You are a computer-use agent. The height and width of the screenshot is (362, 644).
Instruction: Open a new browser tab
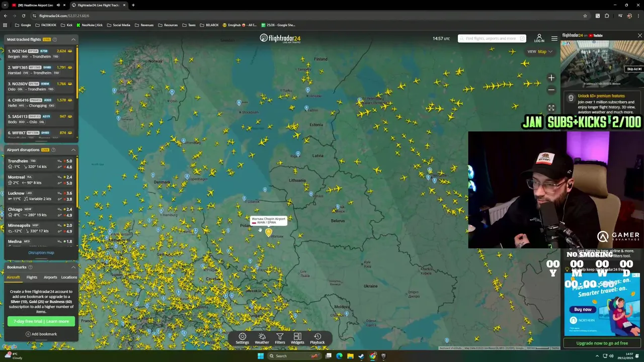(133, 5)
